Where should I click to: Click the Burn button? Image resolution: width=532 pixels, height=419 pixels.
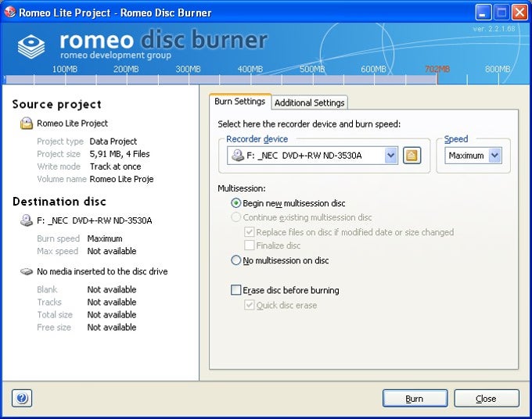point(415,399)
